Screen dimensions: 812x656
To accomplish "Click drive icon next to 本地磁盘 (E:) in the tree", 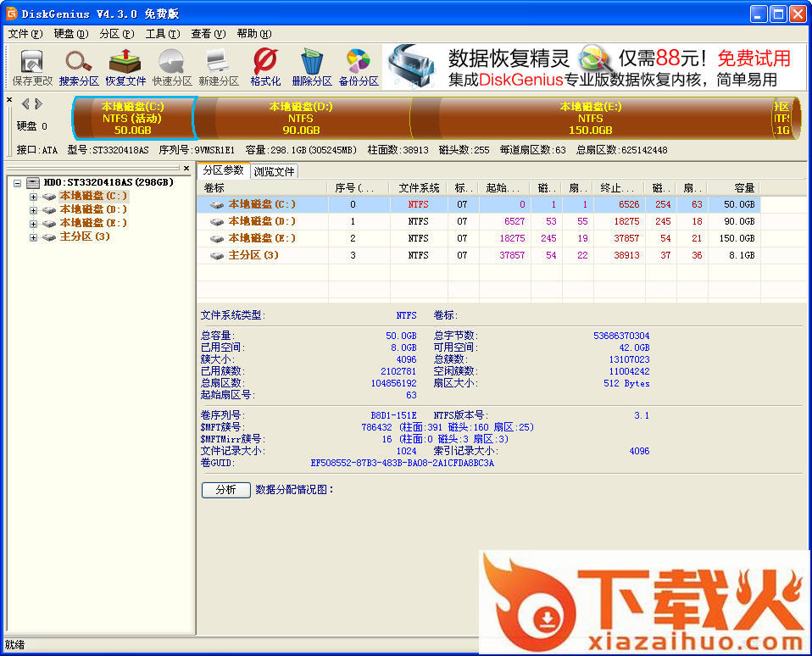I will pyautogui.click(x=50, y=224).
